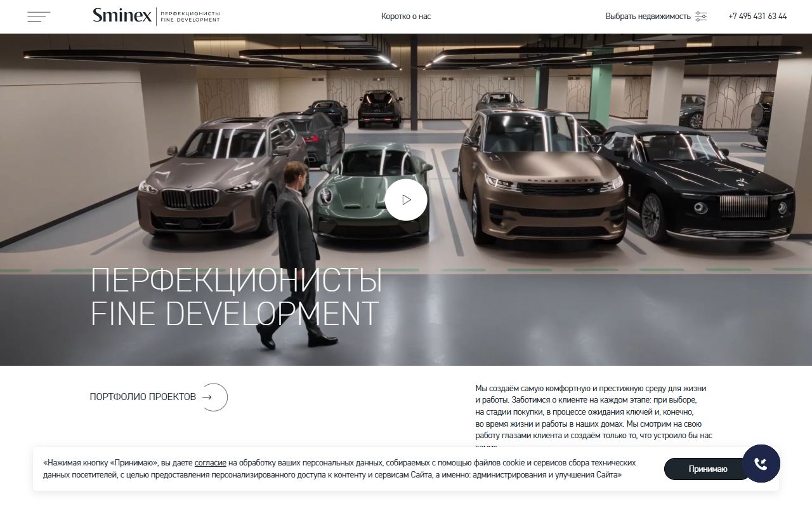Viewport: 812px width, 508px height.
Task: Call the number +7 495 431 63 44
Action: point(757,17)
